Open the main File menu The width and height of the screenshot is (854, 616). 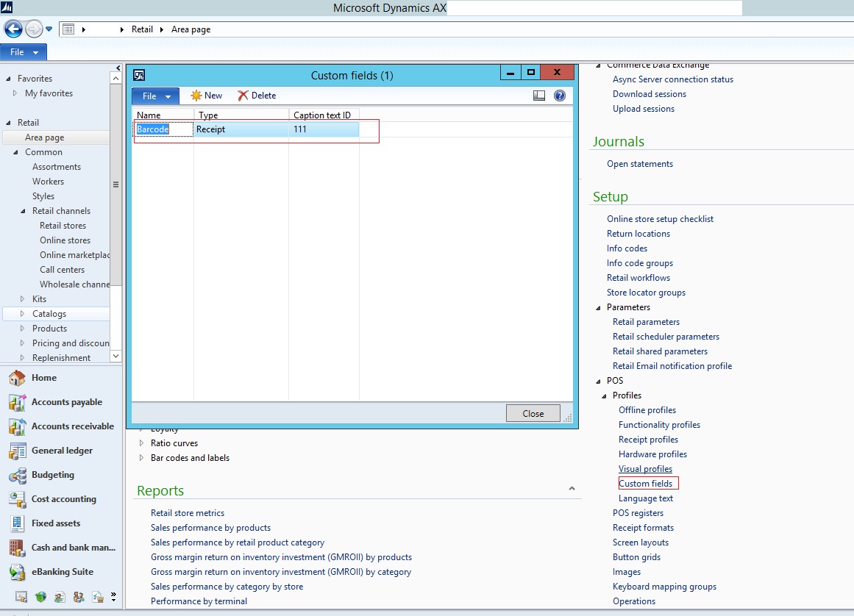(x=24, y=52)
